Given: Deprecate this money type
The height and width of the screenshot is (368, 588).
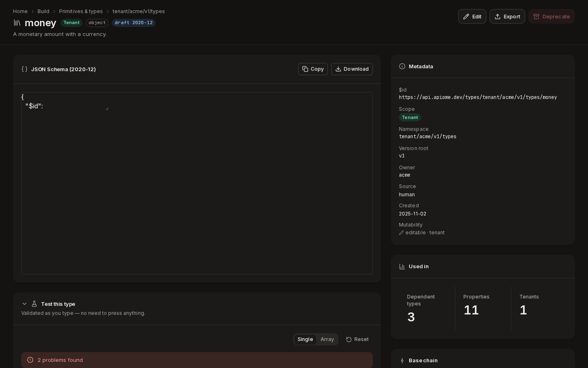Looking at the screenshot, I should 552,16.
